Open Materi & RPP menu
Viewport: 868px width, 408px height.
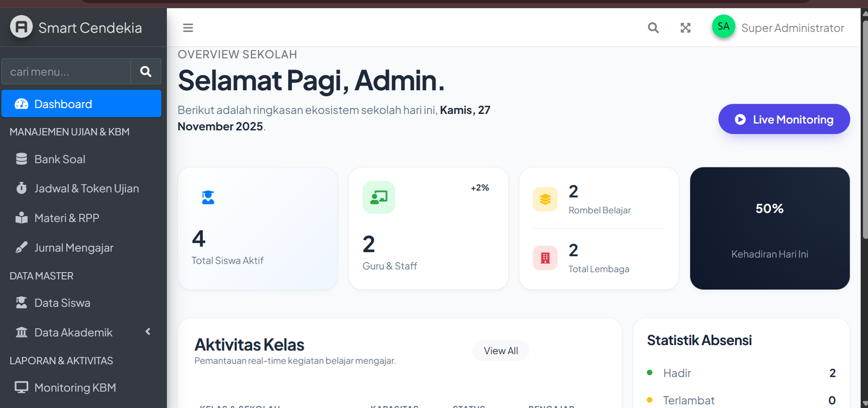click(81, 218)
